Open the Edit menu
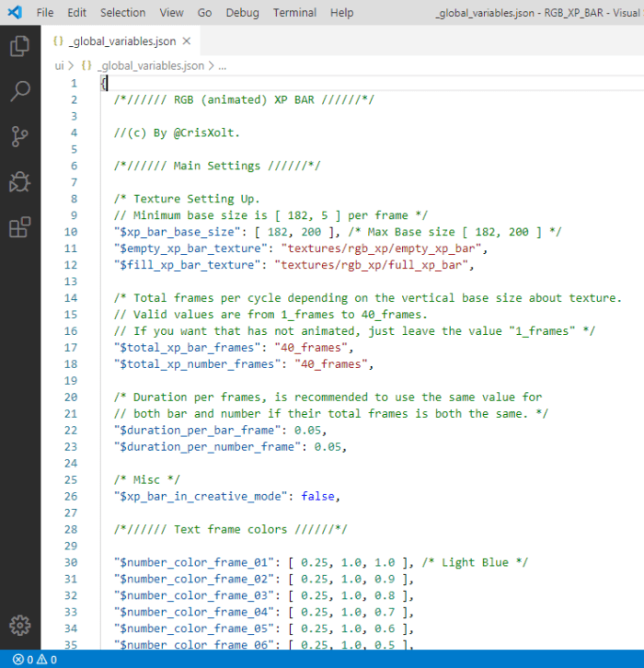644x668 pixels. pos(76,13)
